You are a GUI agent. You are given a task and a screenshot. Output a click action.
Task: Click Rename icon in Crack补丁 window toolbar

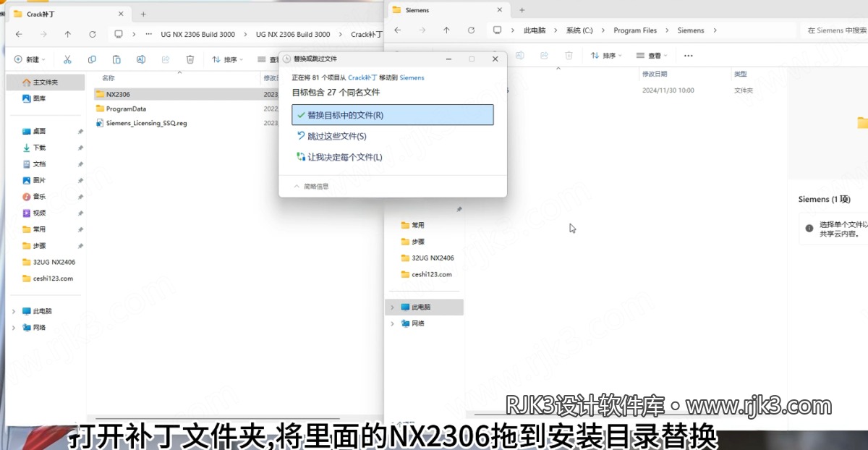(x=141, y=59)
